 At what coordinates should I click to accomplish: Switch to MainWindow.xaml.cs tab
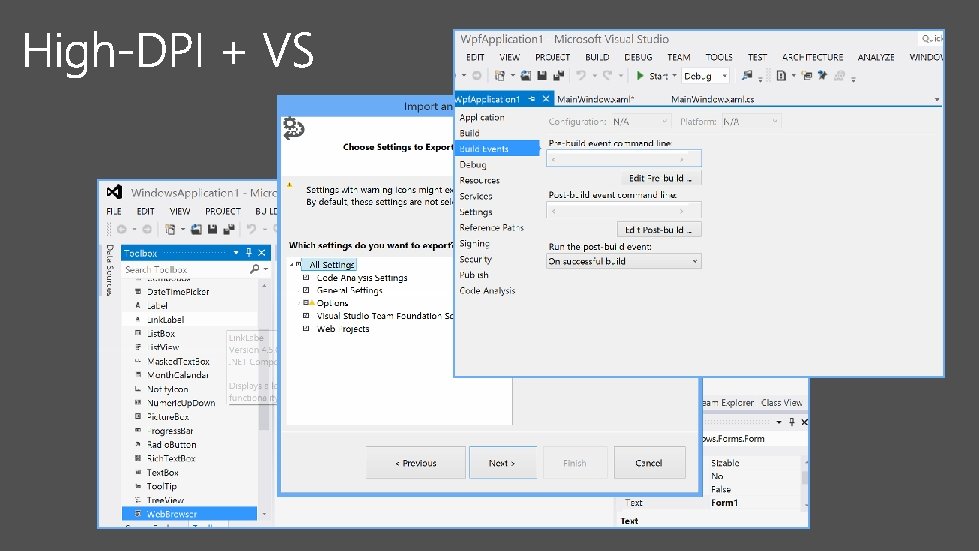[x=712, y=99]
